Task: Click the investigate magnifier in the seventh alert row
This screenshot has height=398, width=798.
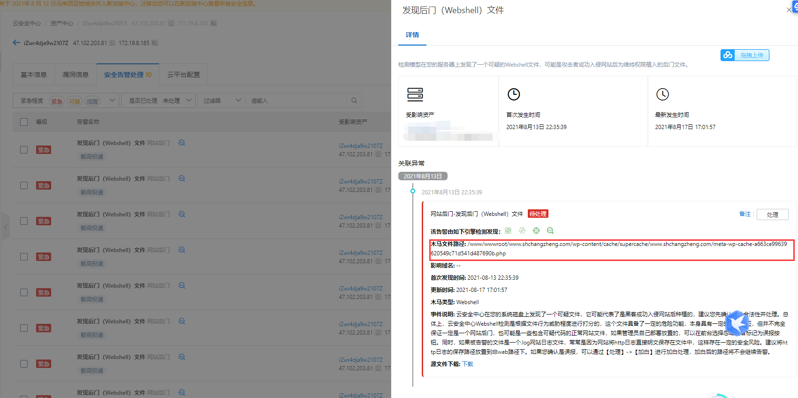Action: click(x=182, y=357)
